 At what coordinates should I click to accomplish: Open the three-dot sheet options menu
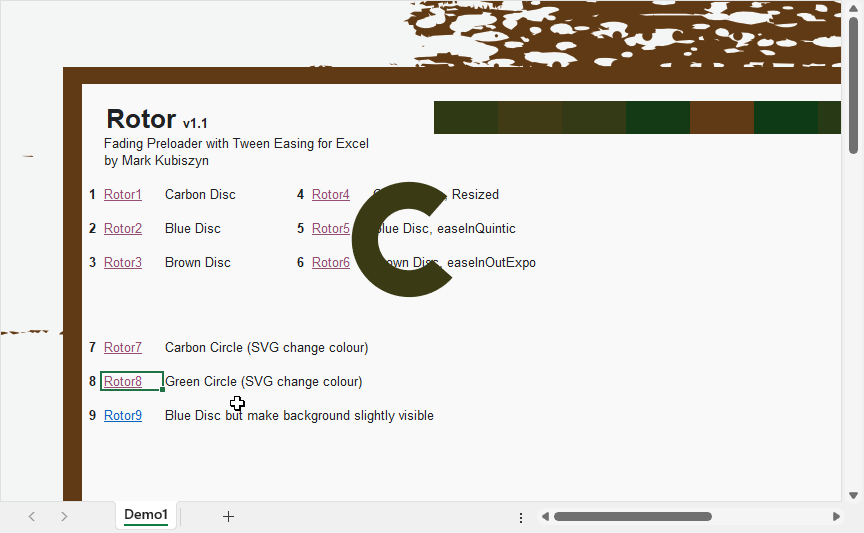[x=521, y=517]
